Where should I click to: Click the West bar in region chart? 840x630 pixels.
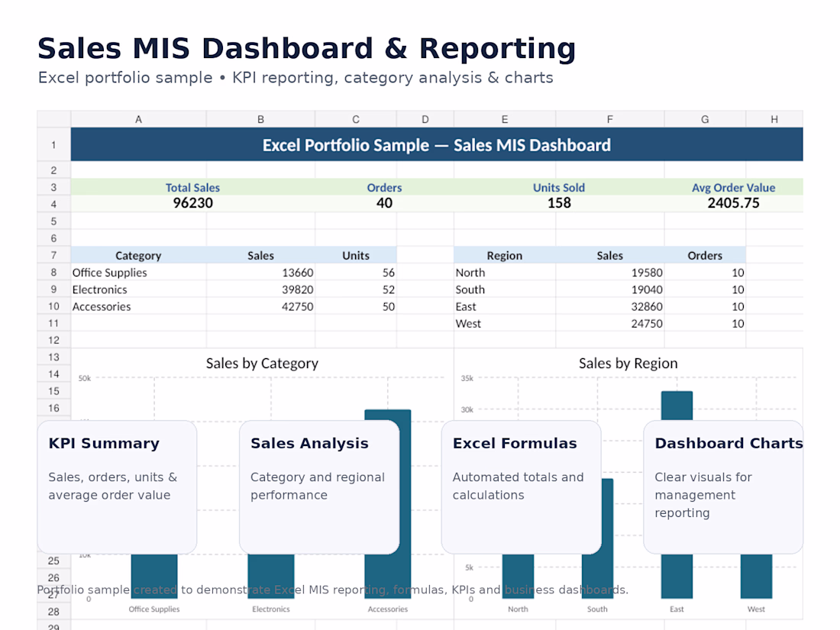click(x=757, y=577)
